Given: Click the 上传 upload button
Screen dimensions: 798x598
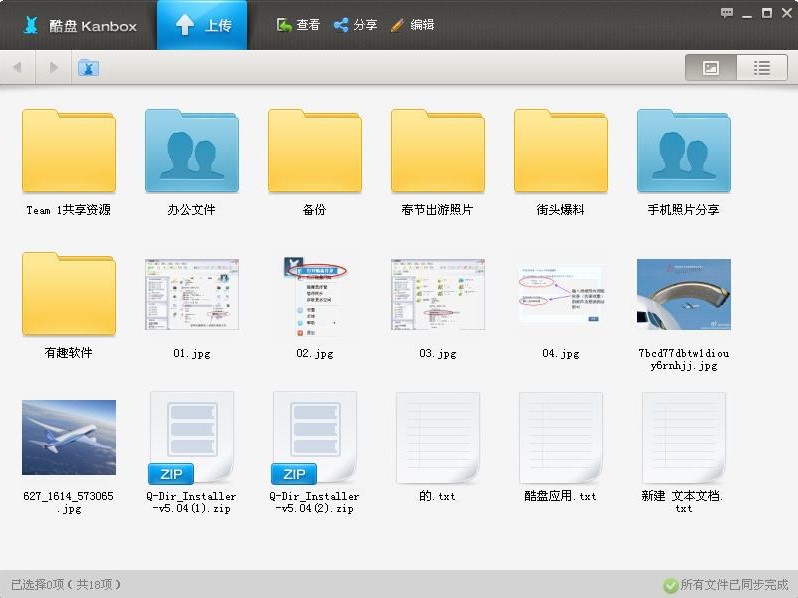Looking at the screenshot, I should (x=204, y=25).
